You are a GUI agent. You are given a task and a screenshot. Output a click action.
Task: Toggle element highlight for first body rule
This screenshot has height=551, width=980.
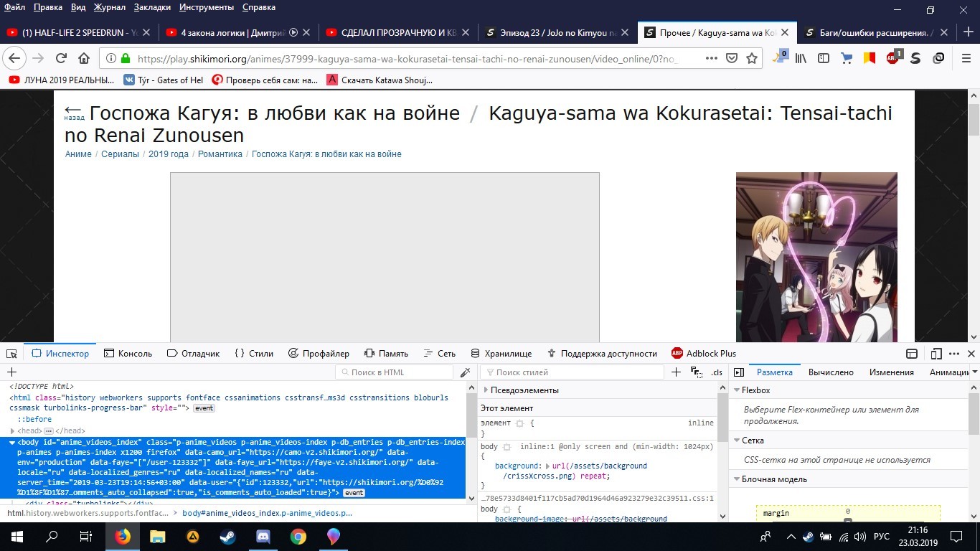click(507, 447)
